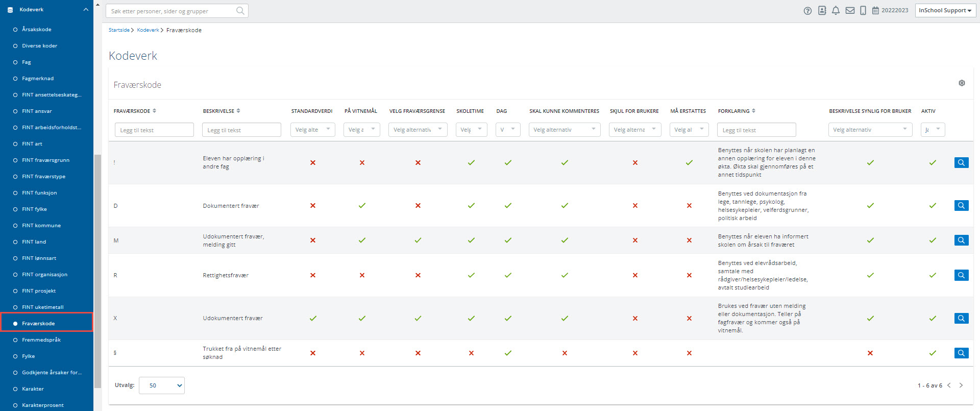Open messages envelope icon

click(850, 10)
